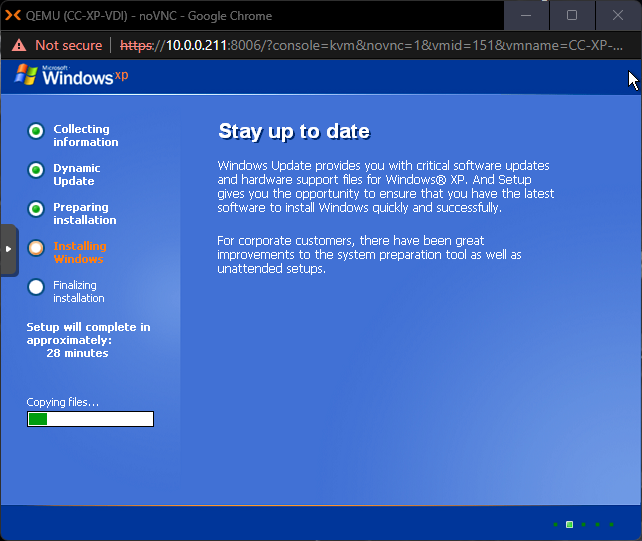Click the Proxmox icon in the title bar
Image resolution: width=642 pixels, height=541 pixels.
(x=13, y=16)
